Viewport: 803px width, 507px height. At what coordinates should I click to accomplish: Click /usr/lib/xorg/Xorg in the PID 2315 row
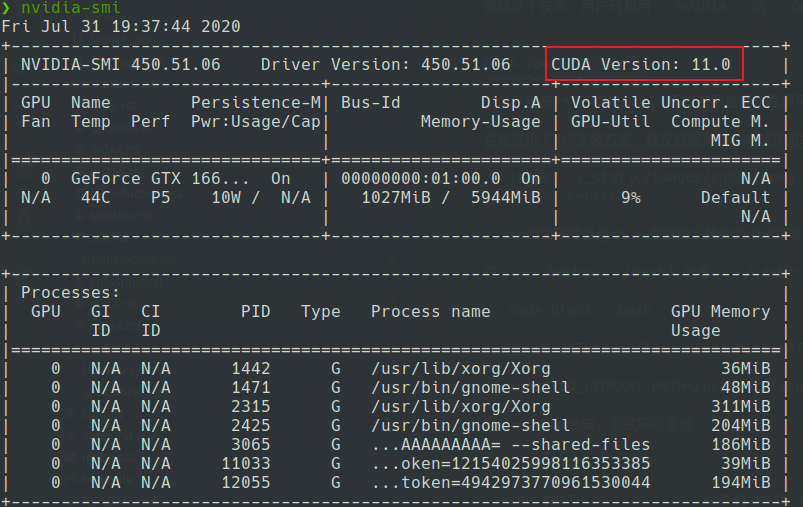(461, 406)
